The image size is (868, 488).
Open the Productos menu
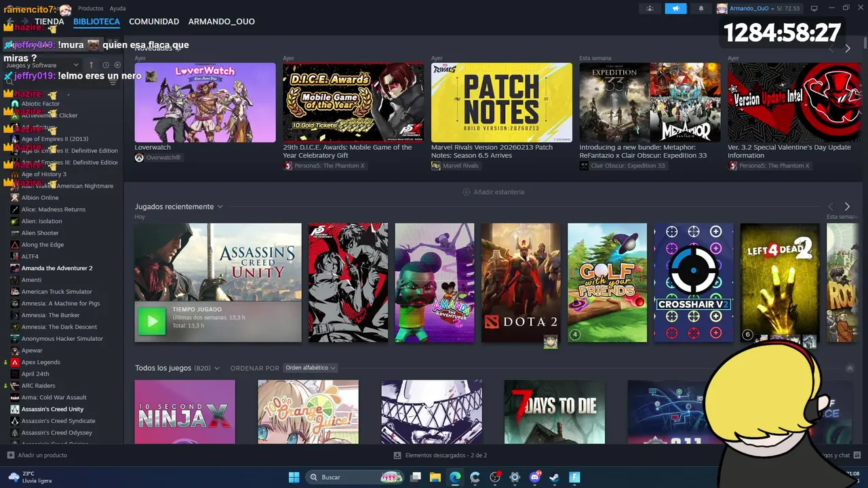tap(91, 8)
